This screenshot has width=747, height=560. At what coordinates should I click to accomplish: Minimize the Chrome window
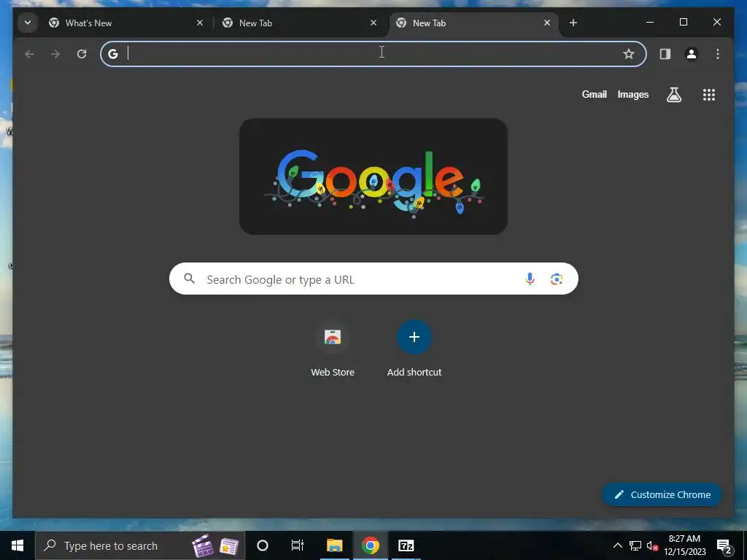coord(650,22)
